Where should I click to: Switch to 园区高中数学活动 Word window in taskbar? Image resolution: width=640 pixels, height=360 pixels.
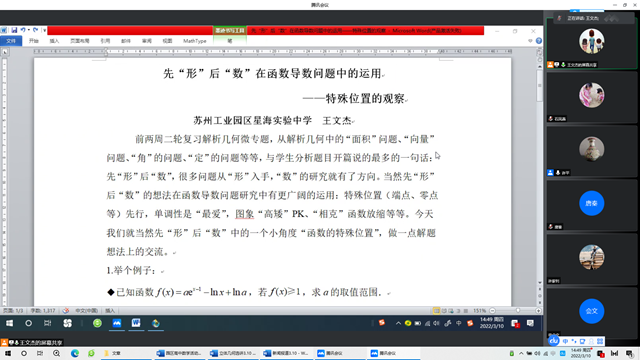(x=179, y=353)
